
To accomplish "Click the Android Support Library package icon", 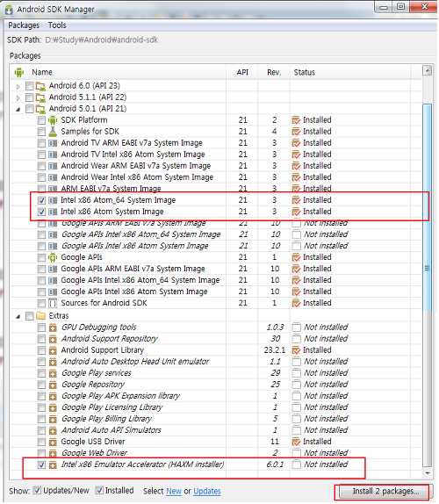I will point(53,350).
